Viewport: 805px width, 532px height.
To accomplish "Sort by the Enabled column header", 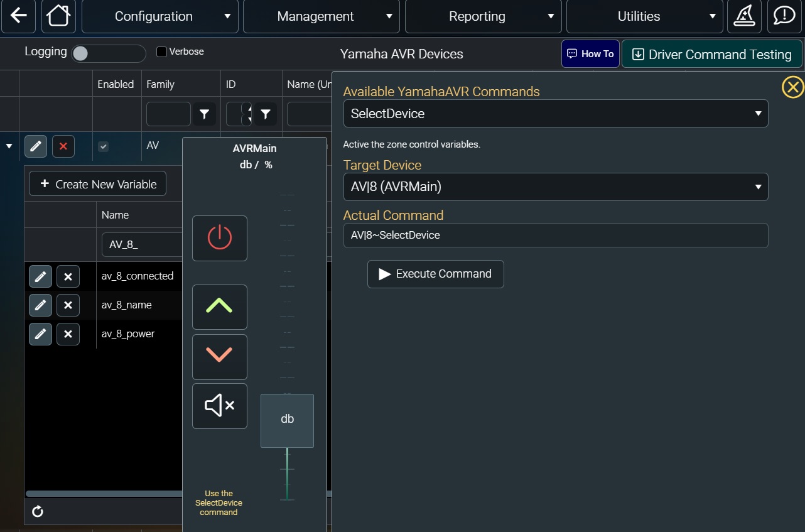I will [x=116, y=84].
